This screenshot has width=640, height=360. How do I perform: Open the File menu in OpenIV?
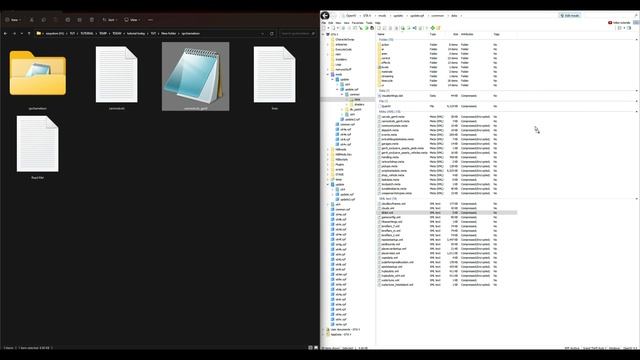click(324, 23)
